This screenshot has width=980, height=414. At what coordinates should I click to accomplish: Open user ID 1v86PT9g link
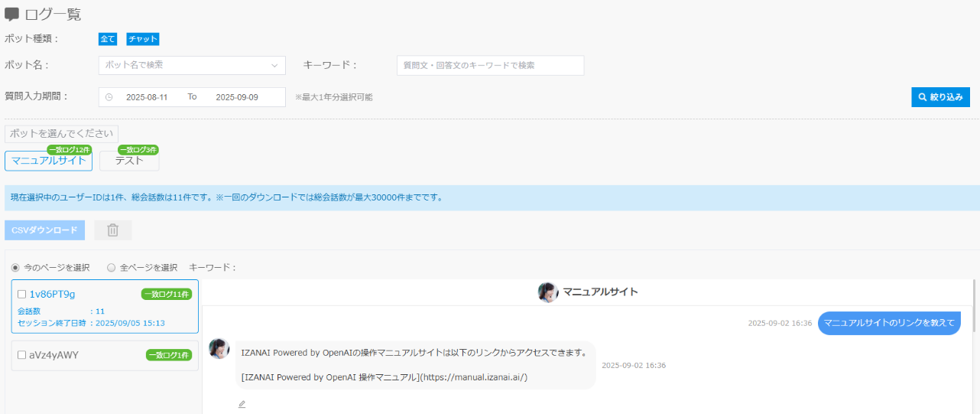(x=53, y=295)
